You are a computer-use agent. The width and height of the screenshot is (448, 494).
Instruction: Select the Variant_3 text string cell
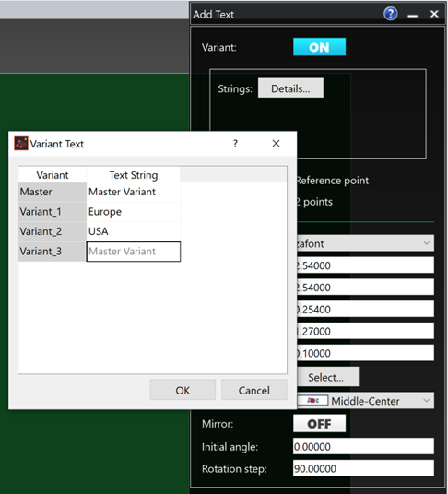134,252
